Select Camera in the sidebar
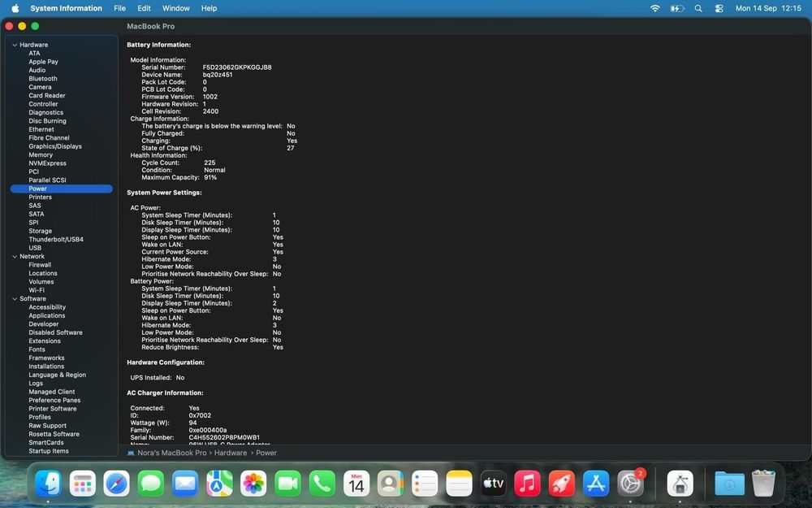 point(40,87)
